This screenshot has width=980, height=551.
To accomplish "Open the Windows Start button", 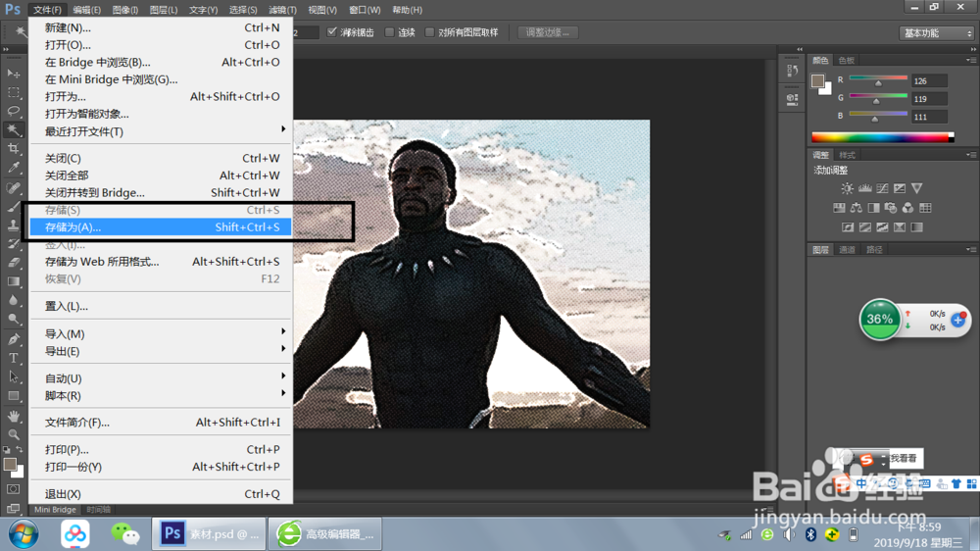I will [24, 534].
